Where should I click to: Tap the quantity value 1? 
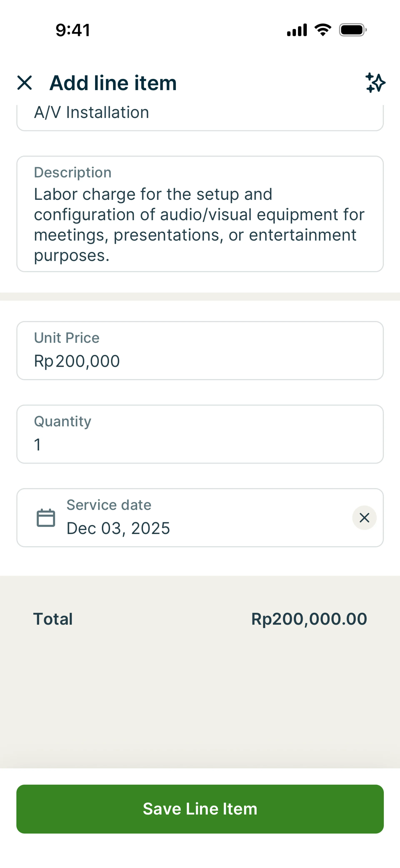37,445
